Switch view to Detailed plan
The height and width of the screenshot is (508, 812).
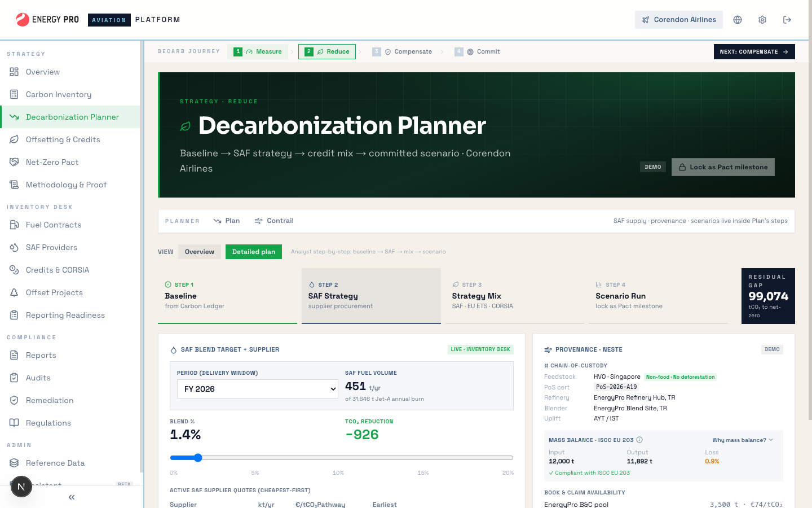coord(254,252)
